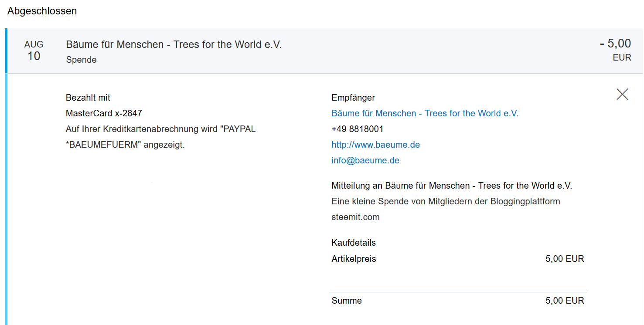Click the 'Mitteilung an Bäume für Menschen' heading
Image resolution: width=644 pixels, height=325 pixels.
(x=452, y=186)
